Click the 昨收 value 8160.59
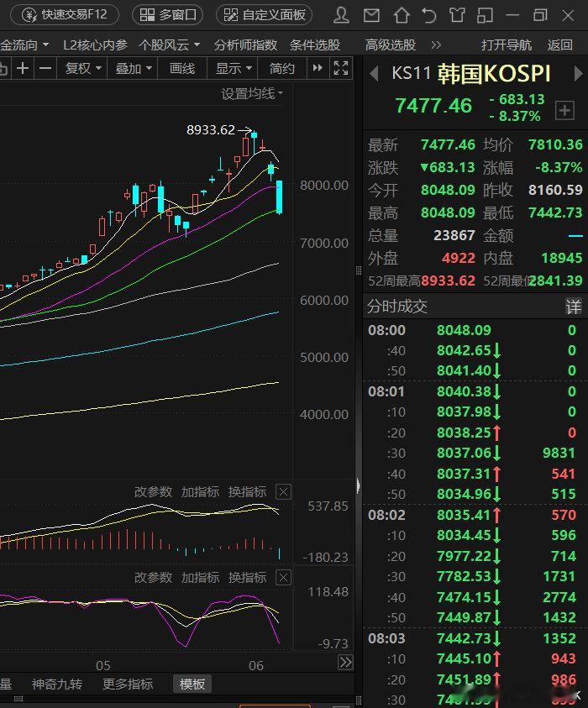Image resolution: width=588 pixels, height=708 pixels. 555,190
